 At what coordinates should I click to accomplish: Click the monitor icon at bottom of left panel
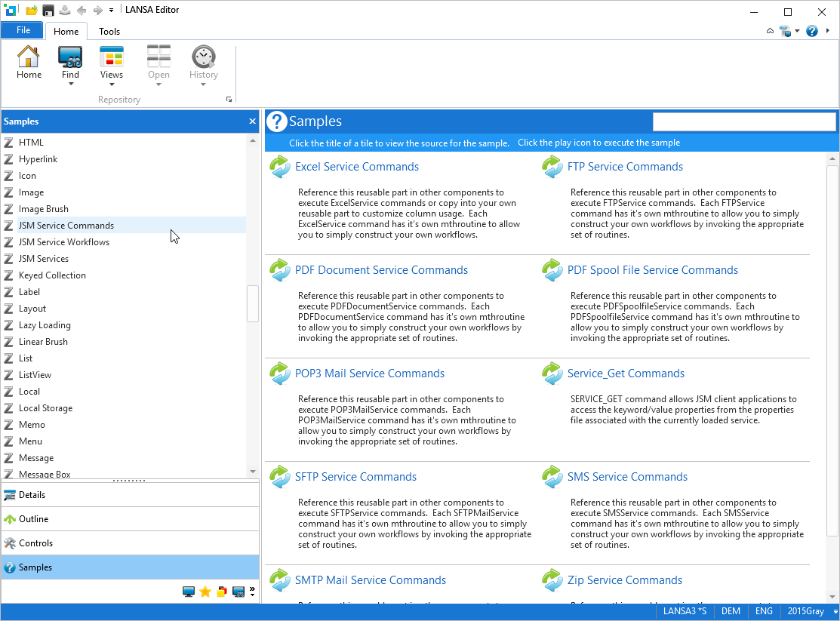point(189,592)
